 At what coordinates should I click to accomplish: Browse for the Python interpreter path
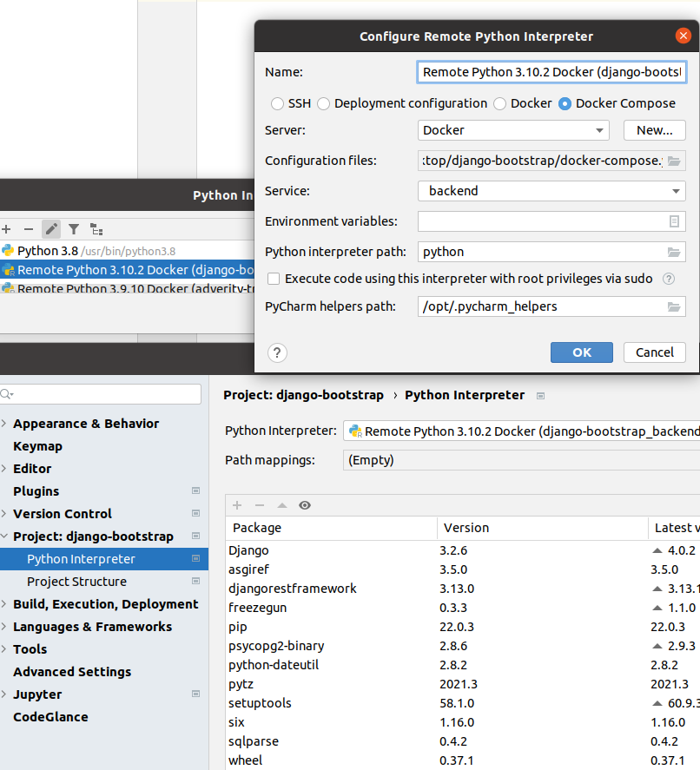coord(675,252)
